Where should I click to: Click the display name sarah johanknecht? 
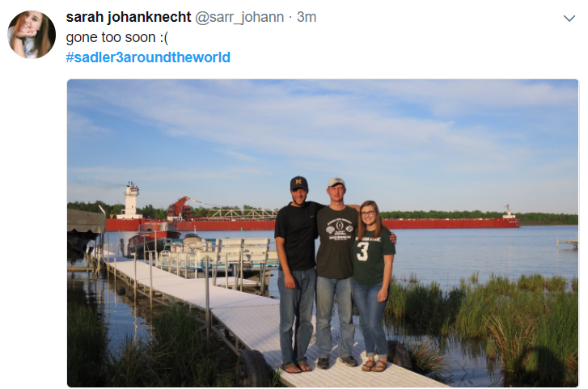129,17
